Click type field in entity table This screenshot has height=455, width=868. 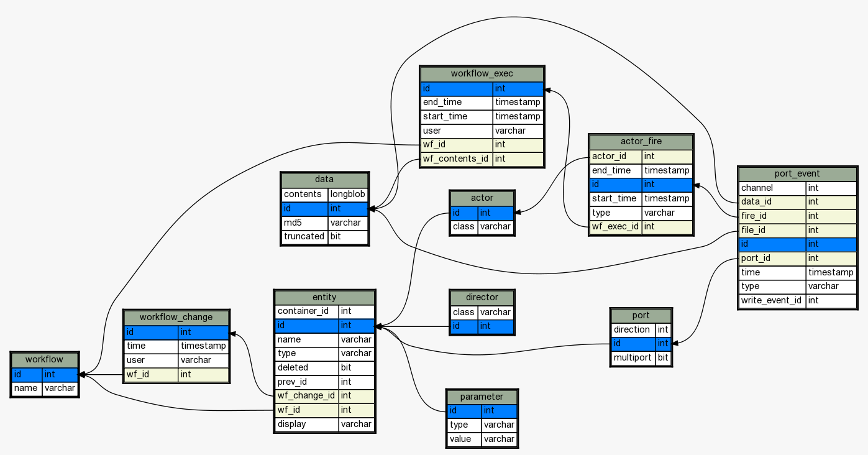pyautogui.click(x=324, y=354)
